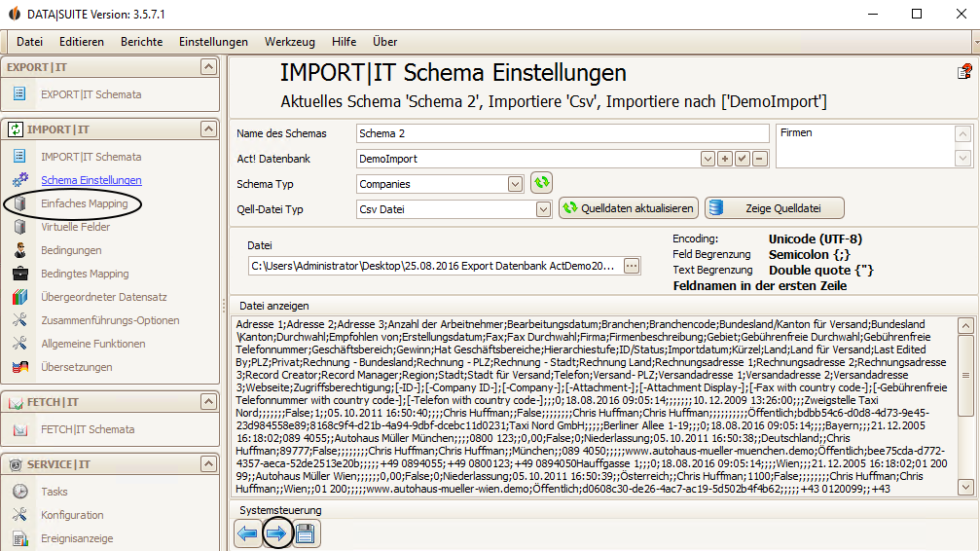Go to previous step with left arrow

pyautogui.click(x=247, y=533)
